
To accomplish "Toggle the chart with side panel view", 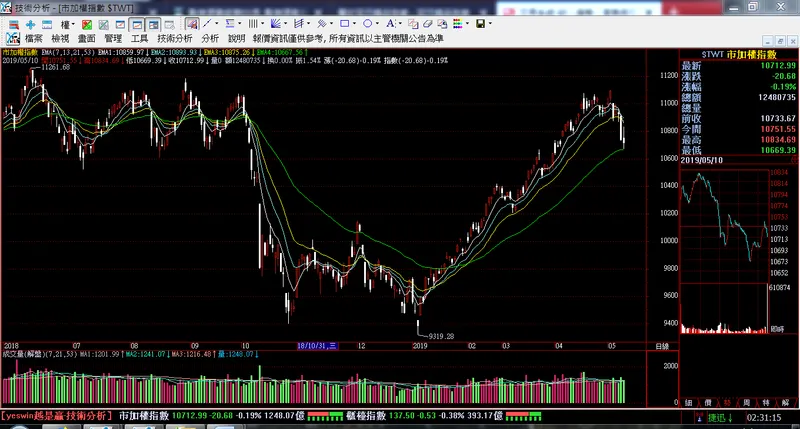I will pyautogui.click(x=154, y=24).
